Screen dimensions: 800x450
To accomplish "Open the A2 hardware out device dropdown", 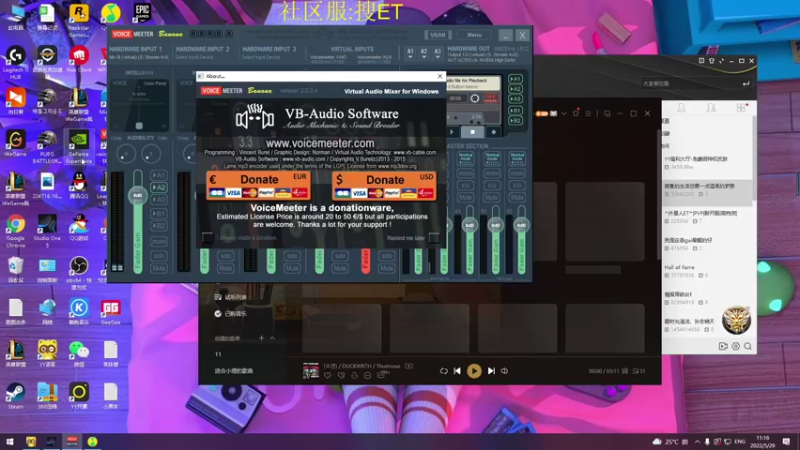I will pos(423,54).
